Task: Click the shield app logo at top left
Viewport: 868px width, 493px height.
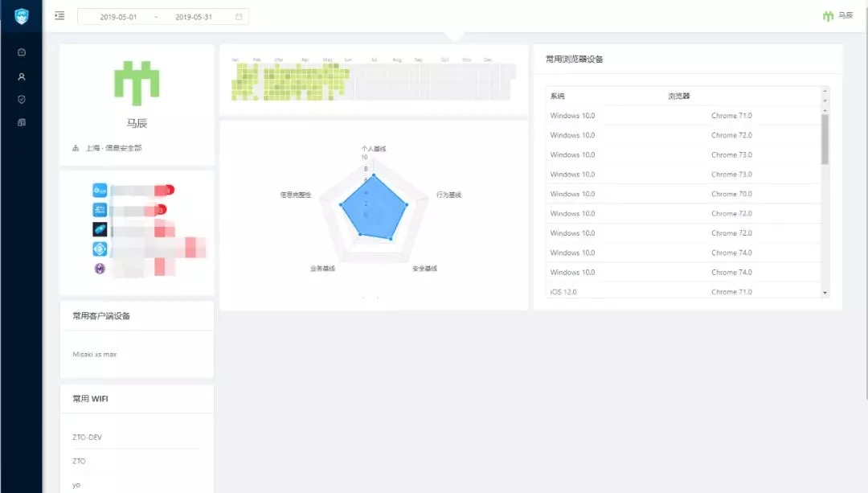Action: pyautogui.click(x=21, y=14)
